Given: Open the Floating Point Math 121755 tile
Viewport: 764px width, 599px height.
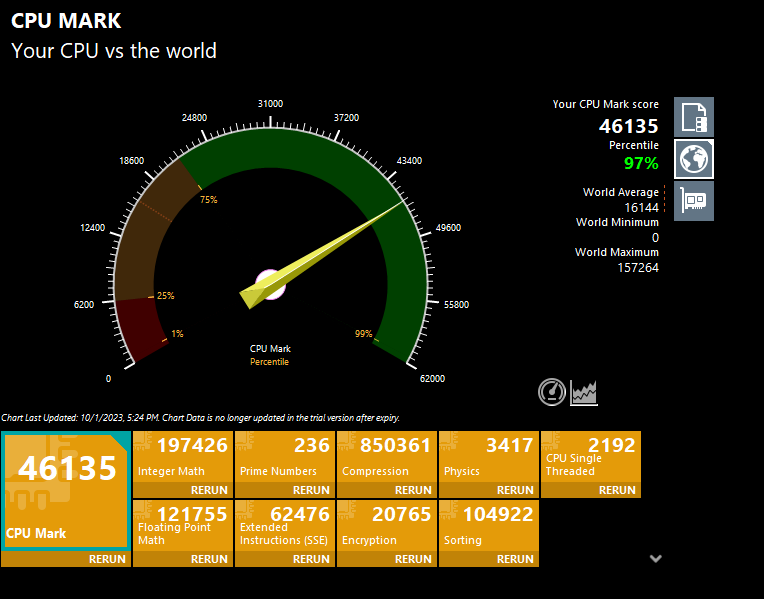Looking at the screenshot, I should [183, 526].
